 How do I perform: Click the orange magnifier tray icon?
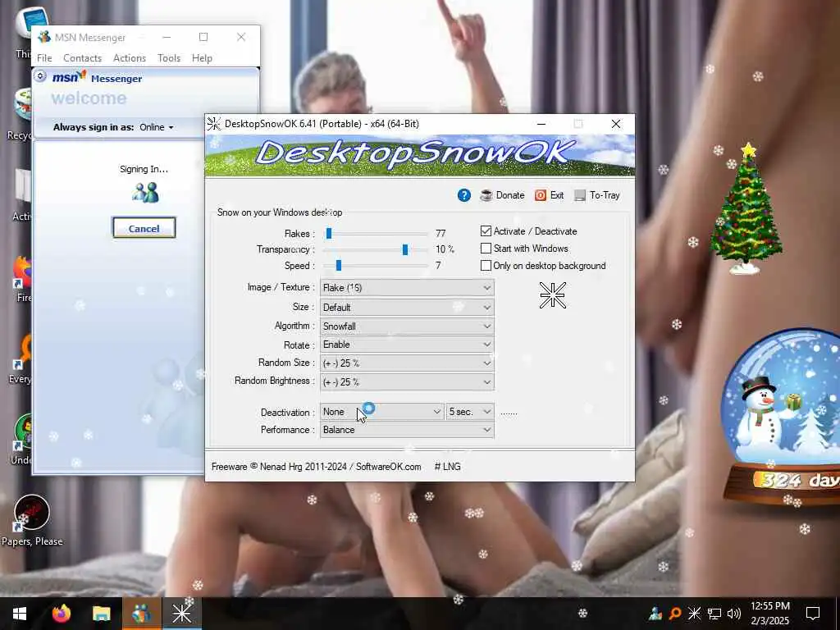pos(674,614)
